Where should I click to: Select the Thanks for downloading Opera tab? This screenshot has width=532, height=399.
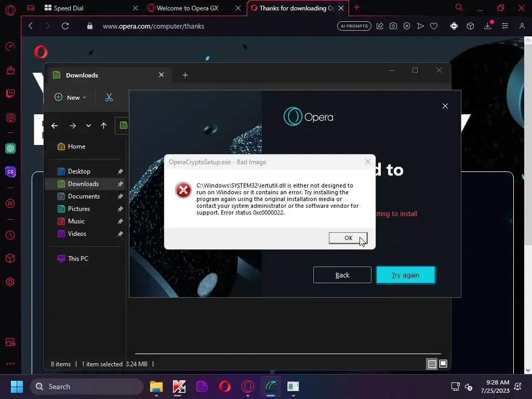[296, 8]
